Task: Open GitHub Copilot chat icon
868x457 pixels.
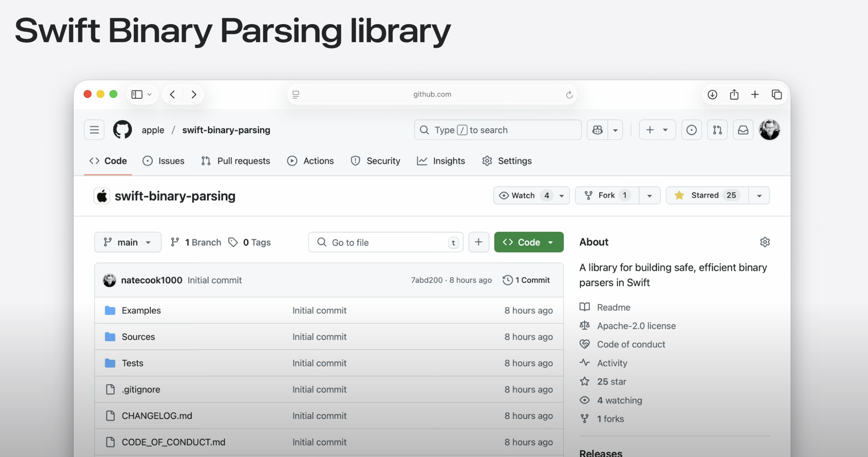Action: point(597,130)
